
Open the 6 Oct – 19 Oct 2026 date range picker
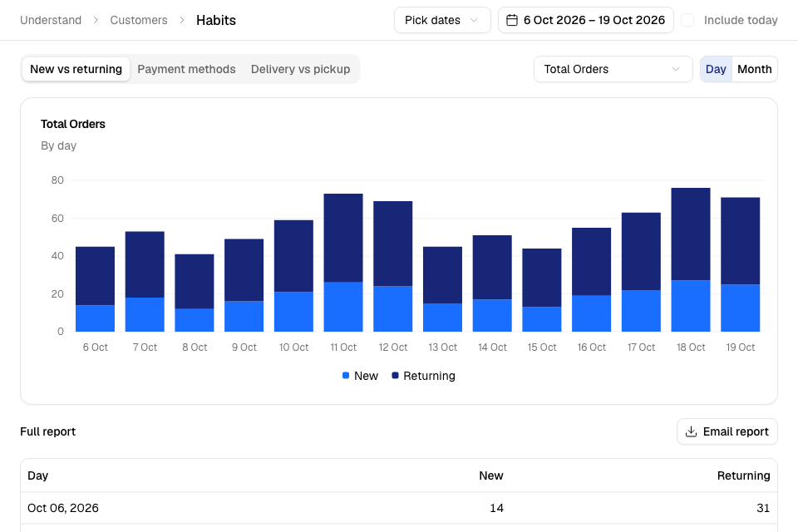click(586, 20)
